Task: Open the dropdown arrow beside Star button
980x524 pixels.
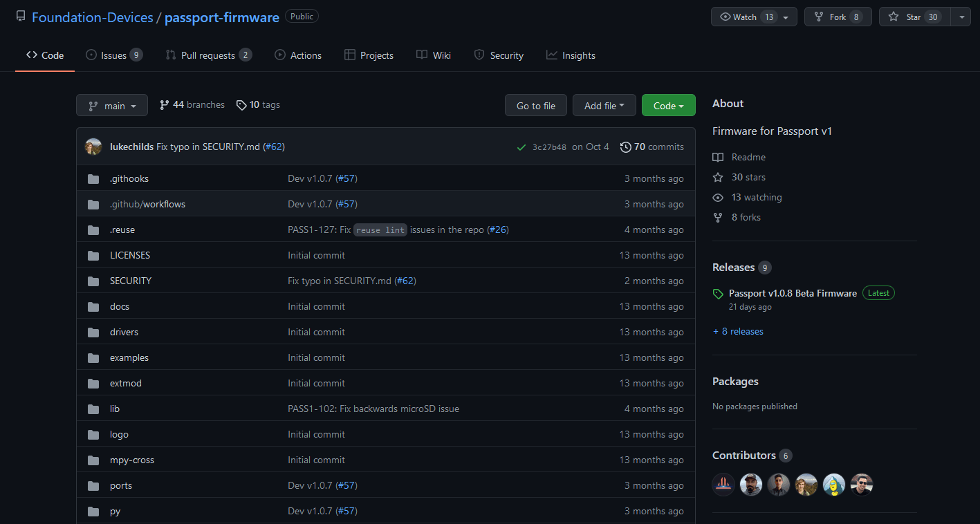Action: pyautogui.click(x=961, y=17)
